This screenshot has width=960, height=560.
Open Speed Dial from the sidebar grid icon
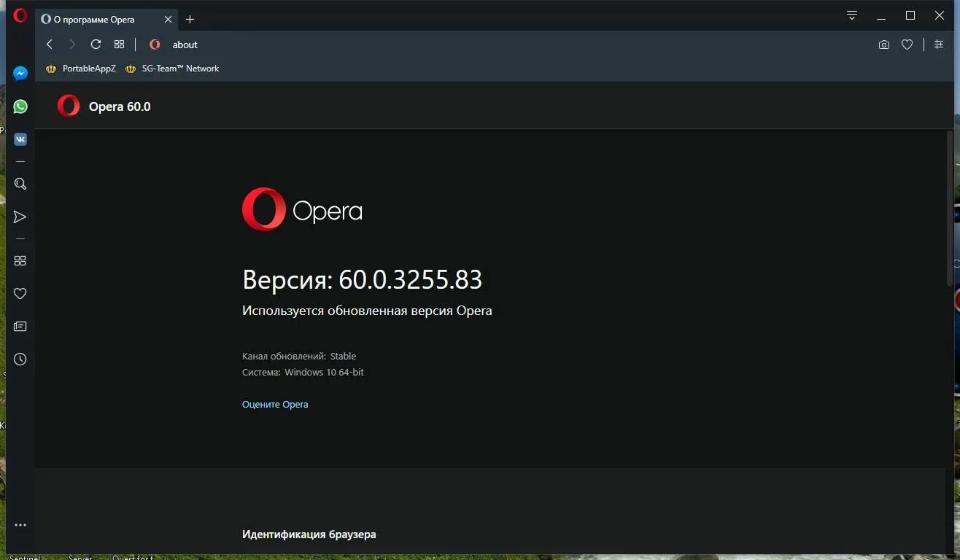20,261
